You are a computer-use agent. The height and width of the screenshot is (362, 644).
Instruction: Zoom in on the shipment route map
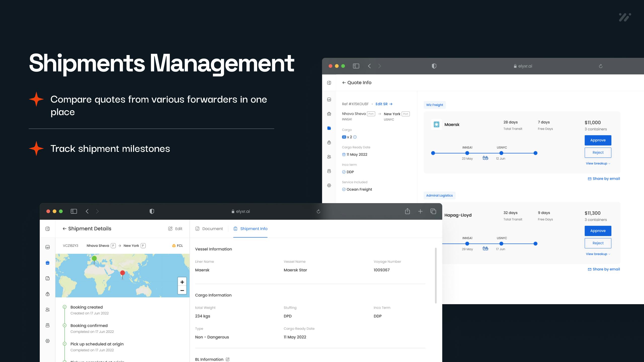(x=182, y=282)
